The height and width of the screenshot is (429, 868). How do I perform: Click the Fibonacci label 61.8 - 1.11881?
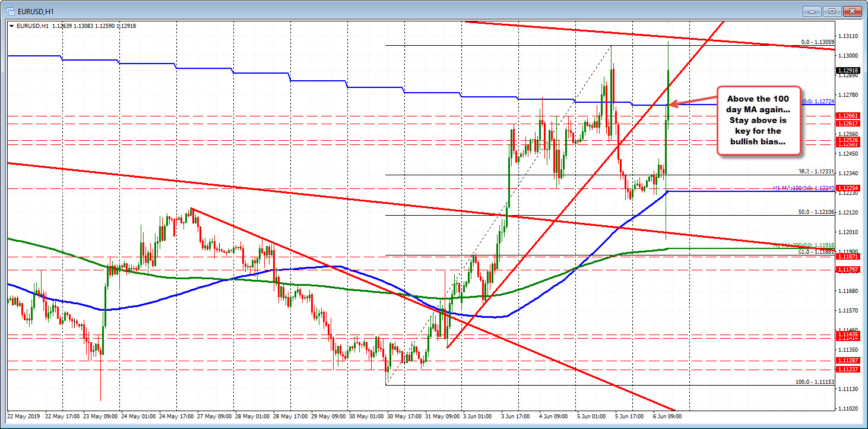click(x=816, y=252)
